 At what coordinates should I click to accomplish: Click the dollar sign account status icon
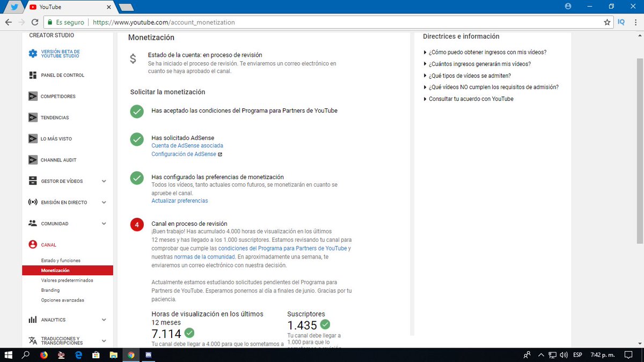coord(133,59)
